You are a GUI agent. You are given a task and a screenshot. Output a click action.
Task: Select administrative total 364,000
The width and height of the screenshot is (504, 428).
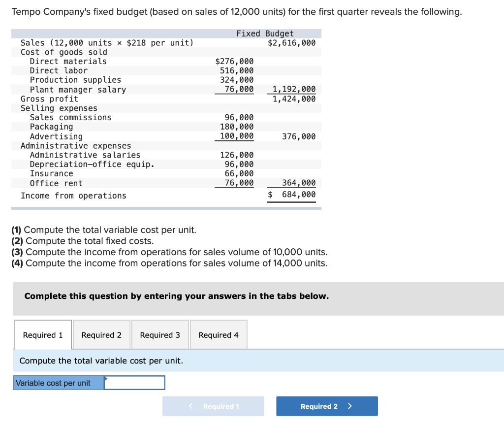pyautogui.click(x=299, y=183)
